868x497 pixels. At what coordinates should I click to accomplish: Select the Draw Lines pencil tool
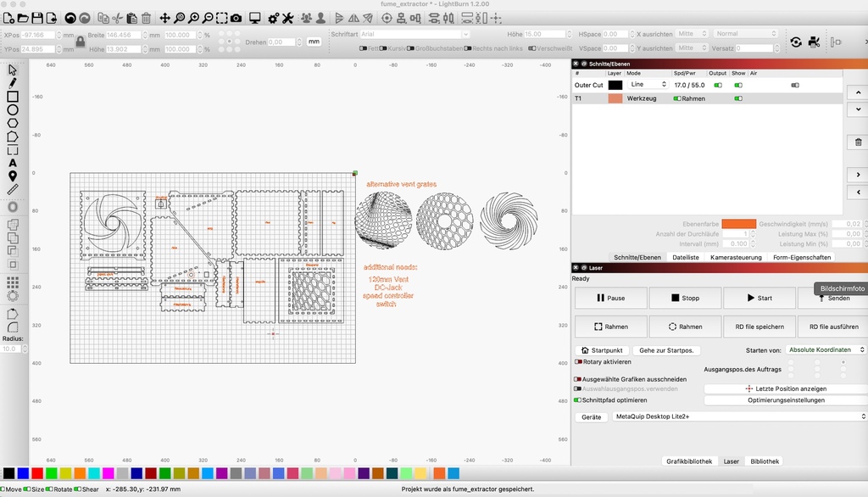click(13, 83)
